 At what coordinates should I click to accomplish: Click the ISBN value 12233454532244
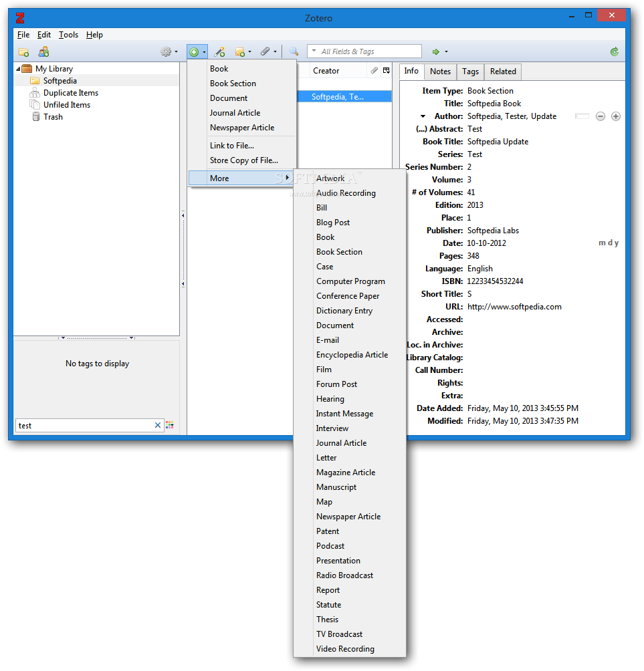495,281
